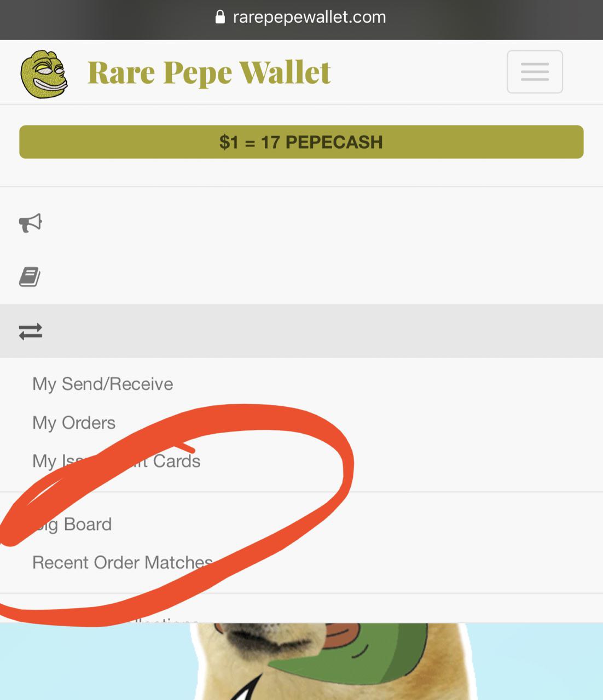Click the light blue area left of the doge
Screen dimensions: 603x700
tap(93, 662)
